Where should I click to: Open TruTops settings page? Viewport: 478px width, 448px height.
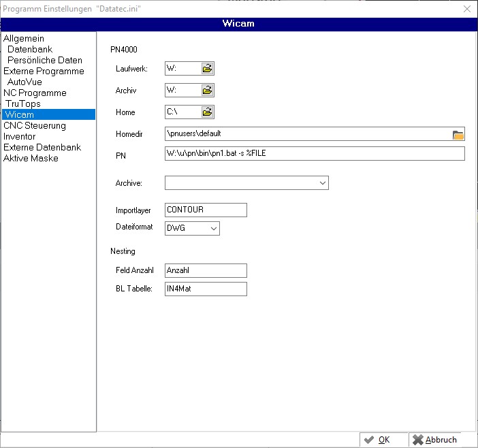pyautogui.click(x=23, y=104)
